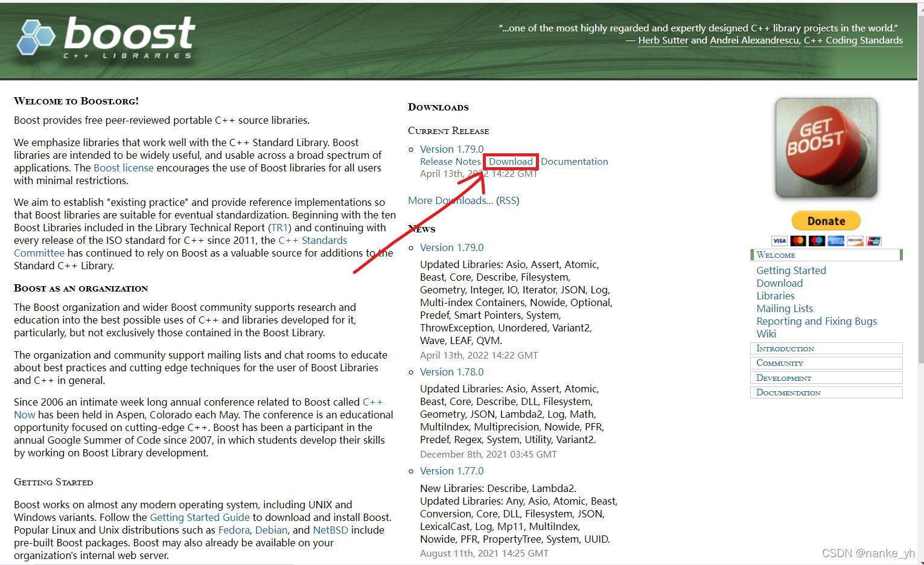Click the yellow Donate button
The image size is (924, 565).
pos(826,221)
